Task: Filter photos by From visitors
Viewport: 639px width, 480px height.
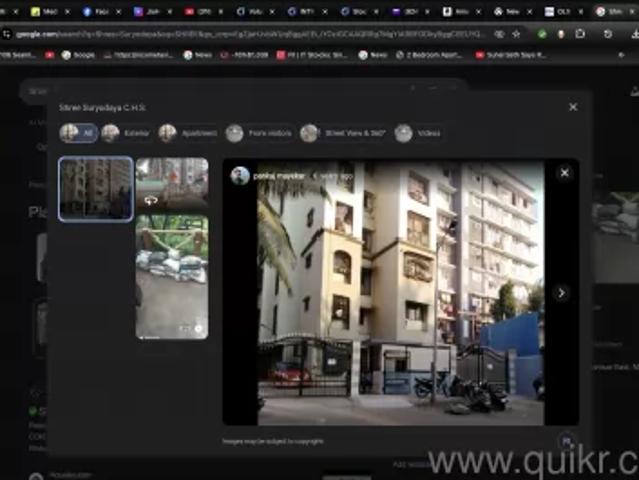Action: [x=258, y=133]
